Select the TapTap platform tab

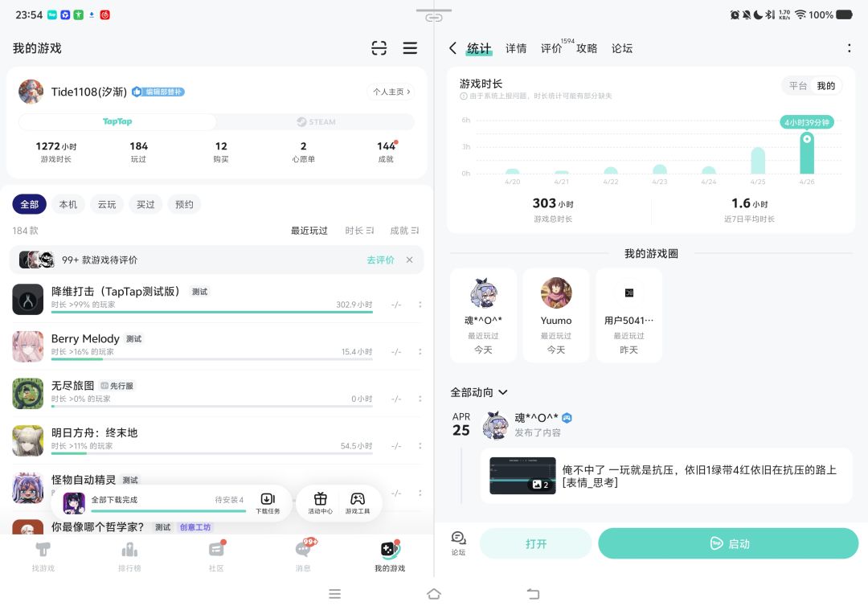coord(117,122)
